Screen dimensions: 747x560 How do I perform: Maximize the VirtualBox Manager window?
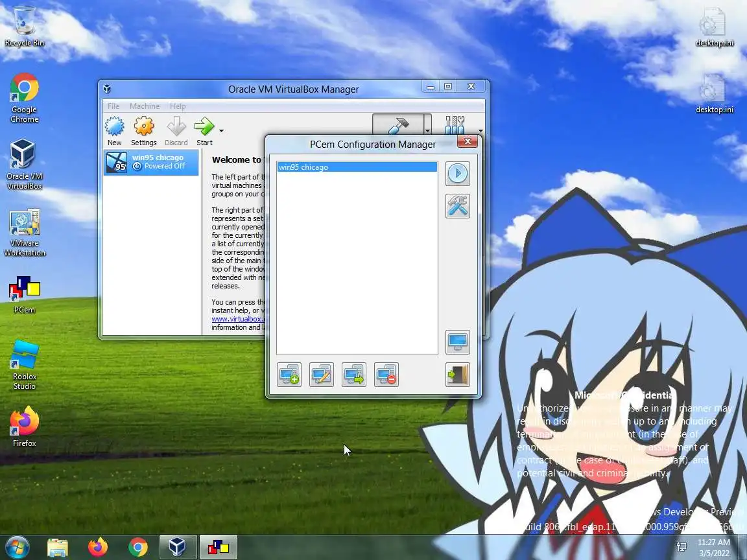coord(448,87)
